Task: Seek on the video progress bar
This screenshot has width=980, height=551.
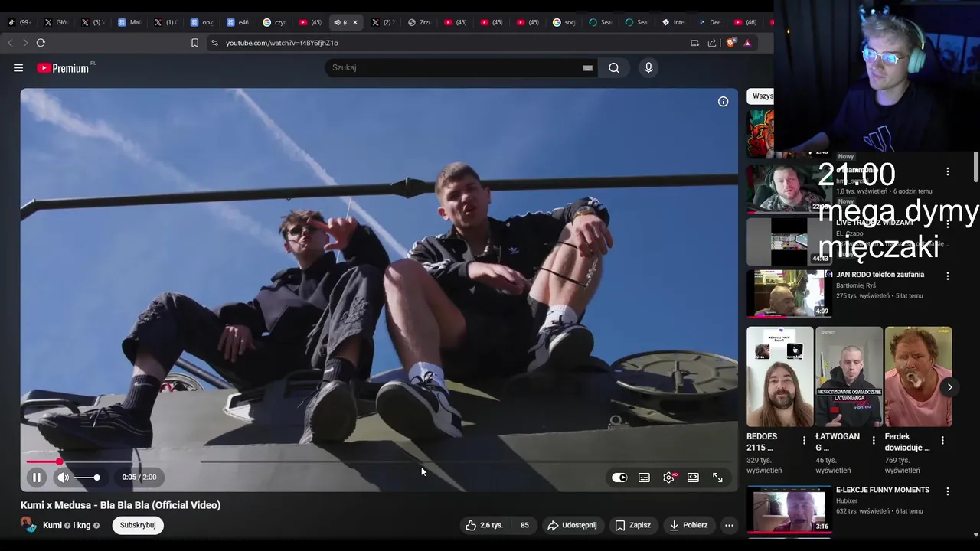Action: pos(379,461)
